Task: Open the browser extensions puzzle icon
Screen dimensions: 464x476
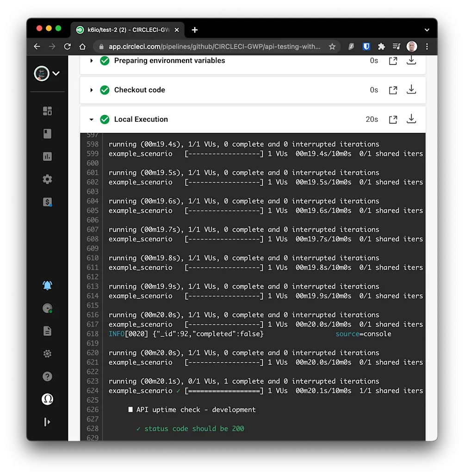Action: (381, 46)
